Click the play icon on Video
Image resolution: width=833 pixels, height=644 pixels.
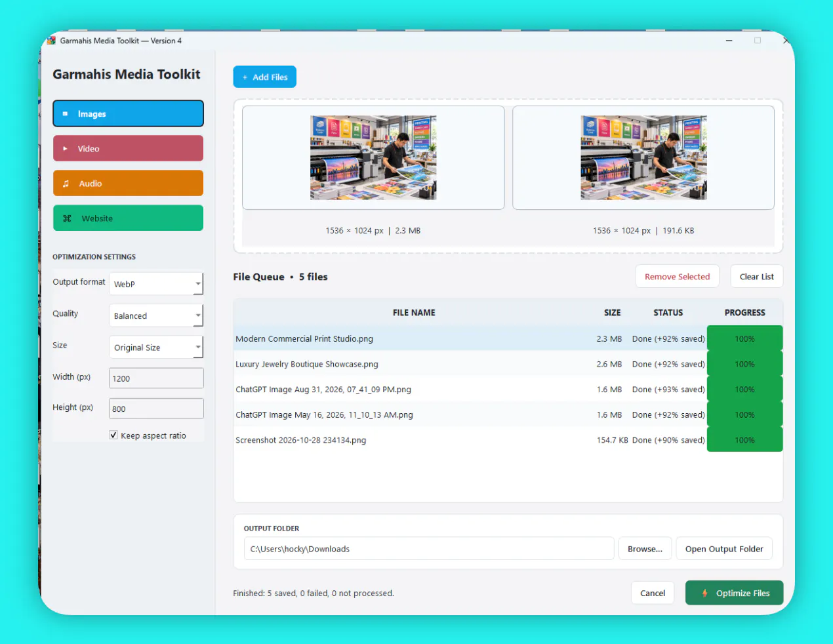click(x=65, y=149)
